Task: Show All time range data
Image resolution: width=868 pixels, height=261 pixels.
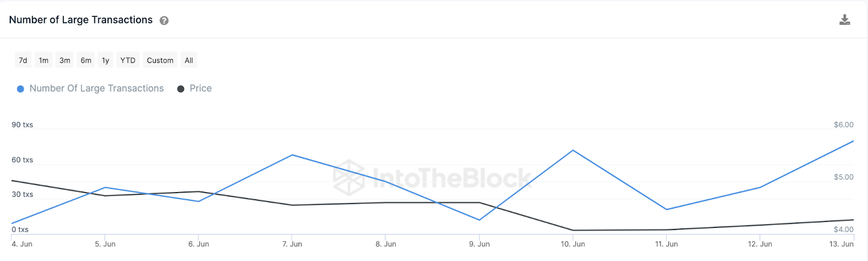Action: click(x=189, y=60)
